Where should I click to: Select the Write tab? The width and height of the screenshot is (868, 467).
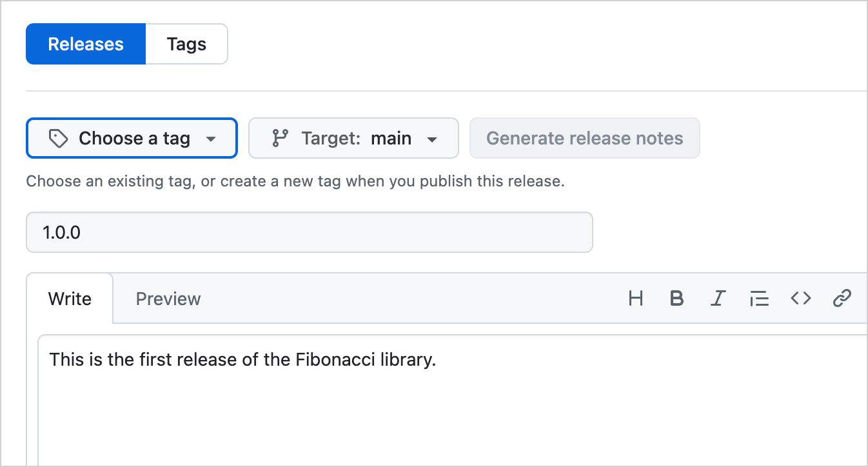point(70,298)
